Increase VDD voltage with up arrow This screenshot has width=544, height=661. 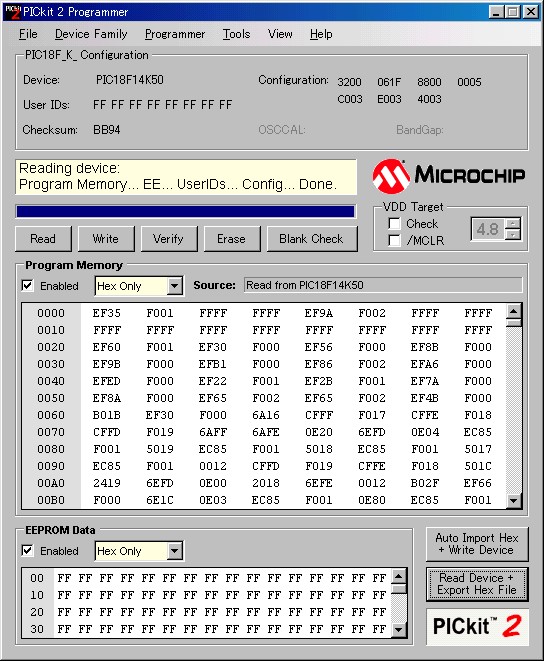click(513, 223)
